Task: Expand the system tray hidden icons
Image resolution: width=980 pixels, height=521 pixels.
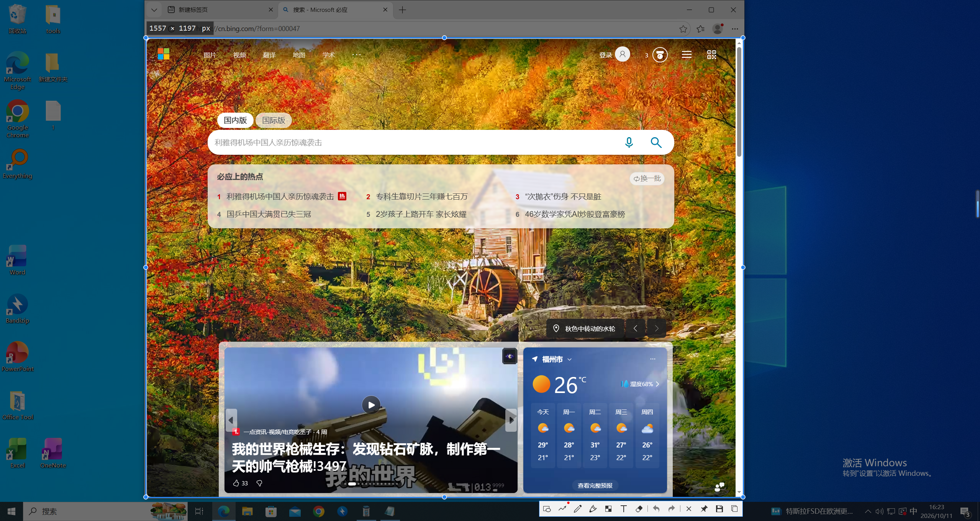Action: pyautogui.click(x=868, y=511)
